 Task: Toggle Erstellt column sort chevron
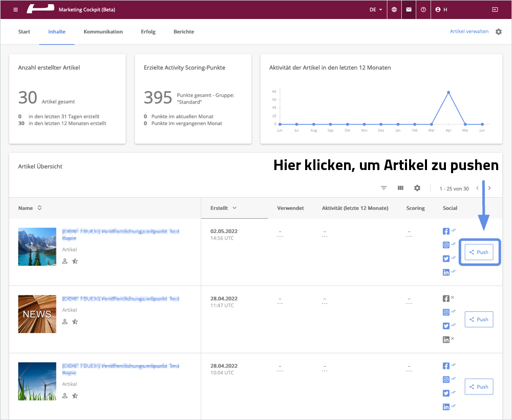234,208
